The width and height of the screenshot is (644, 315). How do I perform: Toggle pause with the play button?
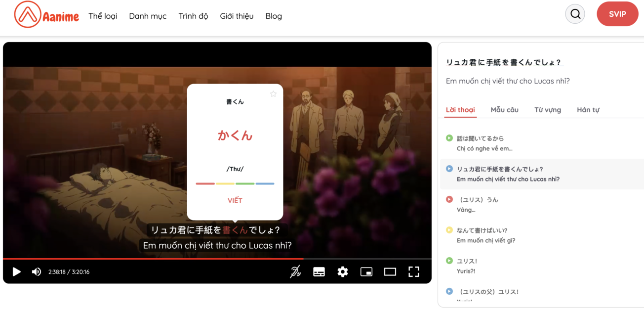(16, 271)
